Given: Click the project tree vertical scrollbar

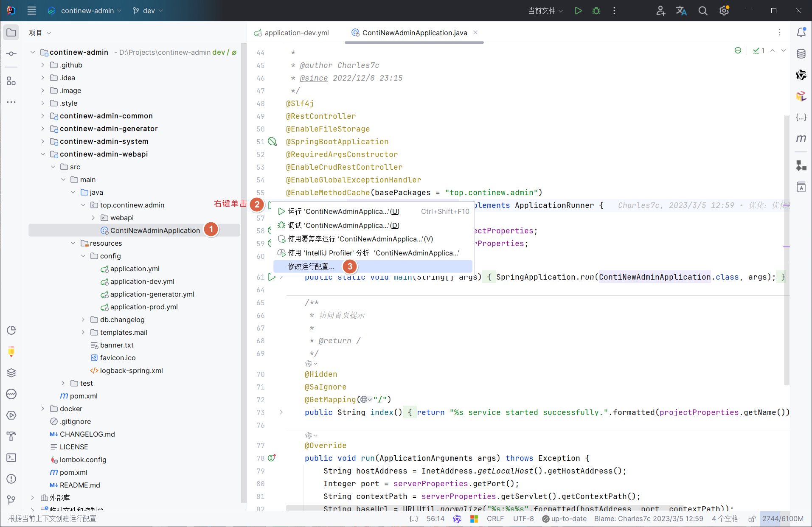Looking at the screenshot, I should (244, 272).
